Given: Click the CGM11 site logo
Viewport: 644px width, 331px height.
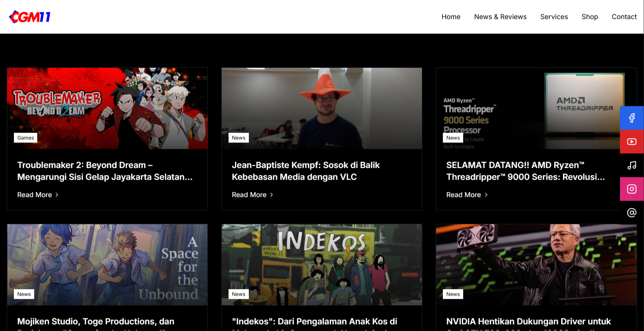Looking at the screenshot, I should point(30,17).
